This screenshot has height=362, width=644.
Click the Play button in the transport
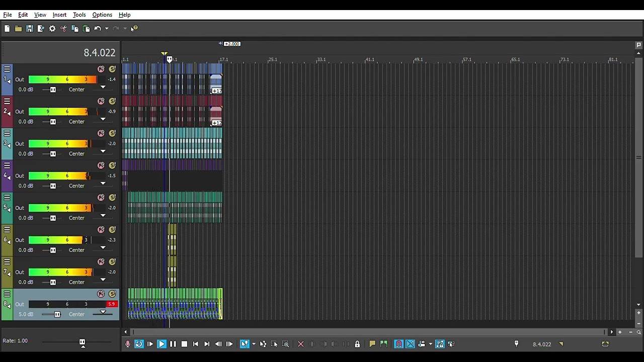pos(162,344)
